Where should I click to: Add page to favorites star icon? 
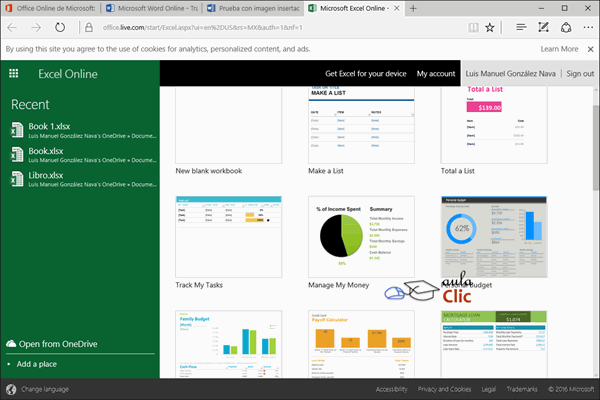coord(489,28)
